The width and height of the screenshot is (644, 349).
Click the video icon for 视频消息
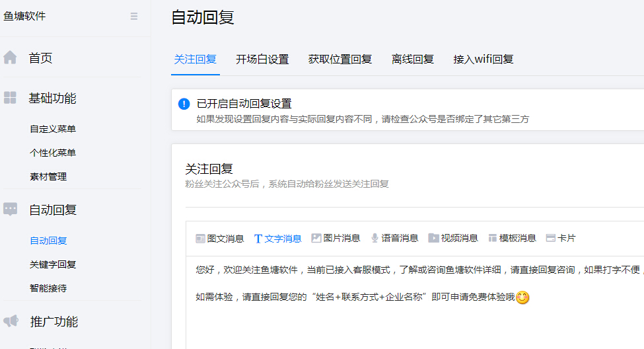coord(433,238)
